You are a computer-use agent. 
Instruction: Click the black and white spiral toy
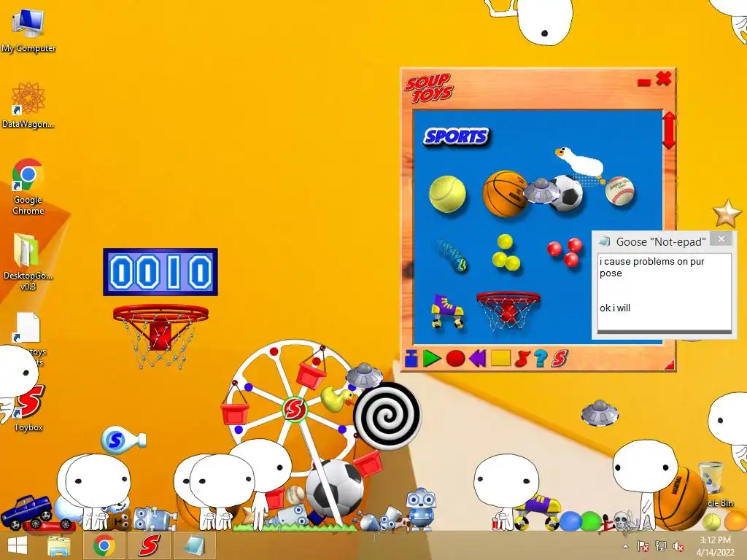click(x=387, y=416)
